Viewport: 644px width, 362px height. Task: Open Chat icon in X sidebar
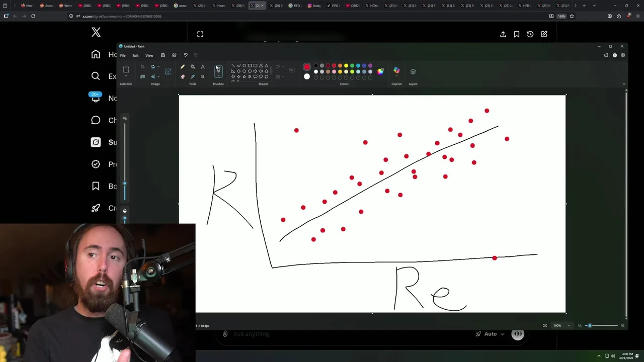[x=96, y=120]
